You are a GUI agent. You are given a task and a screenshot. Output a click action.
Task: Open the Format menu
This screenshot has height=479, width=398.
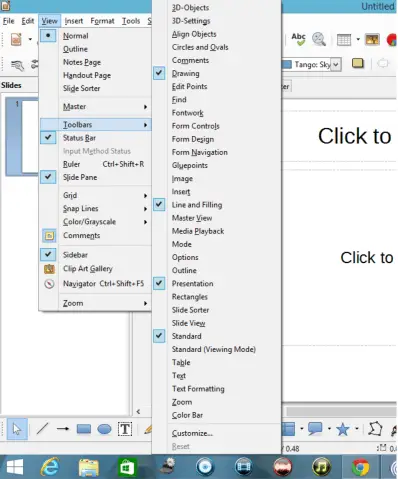pos(102,21)
